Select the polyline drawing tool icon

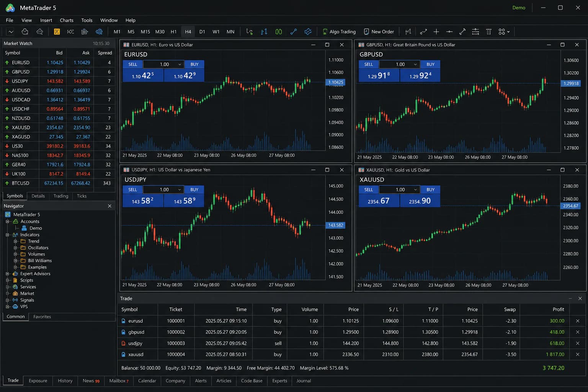423,32
